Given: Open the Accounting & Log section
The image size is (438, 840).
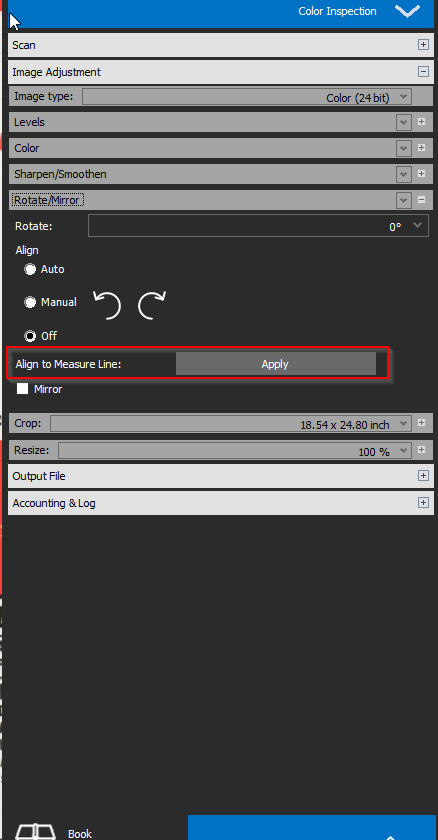Looking at the screenshot, I should point(221,503).
